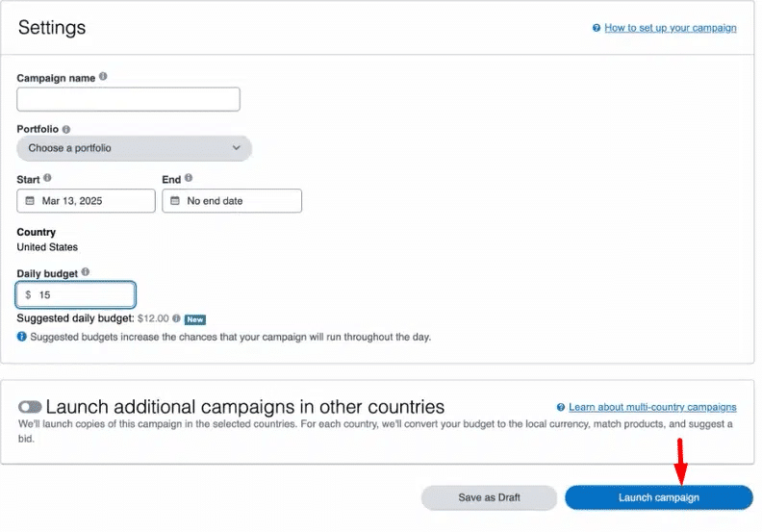This screenshot has height=532, width=762.
Task: Click the Suggested daily budget info icon
Action: 176,318
